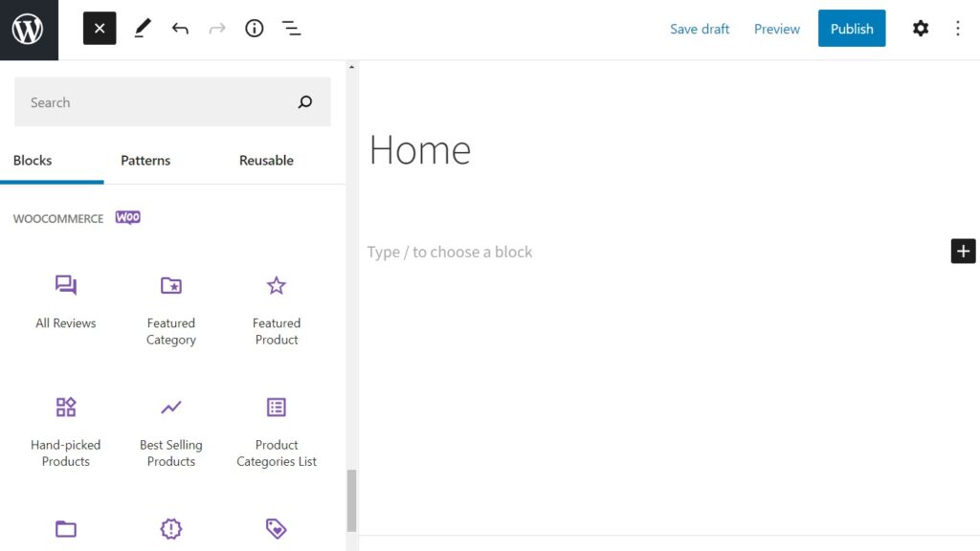
Task: Select the product tag block icon below
Action: tap(276, 529)
